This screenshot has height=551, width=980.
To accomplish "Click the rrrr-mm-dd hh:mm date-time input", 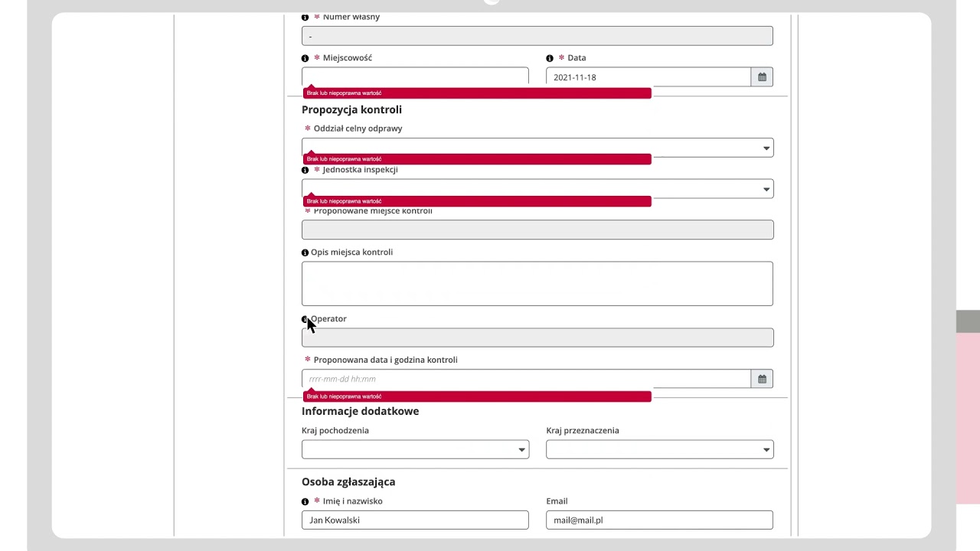I will (x=526, y=379).
